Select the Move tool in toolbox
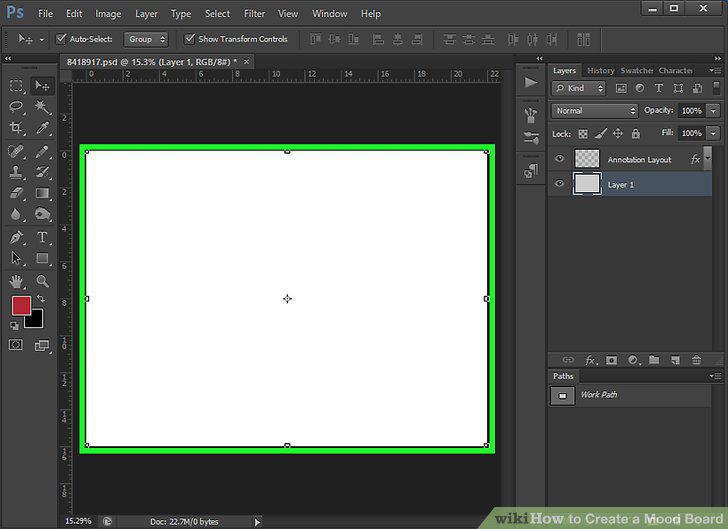Image resolution: width=728 pixels, height=529 pixels. (42, 85)
